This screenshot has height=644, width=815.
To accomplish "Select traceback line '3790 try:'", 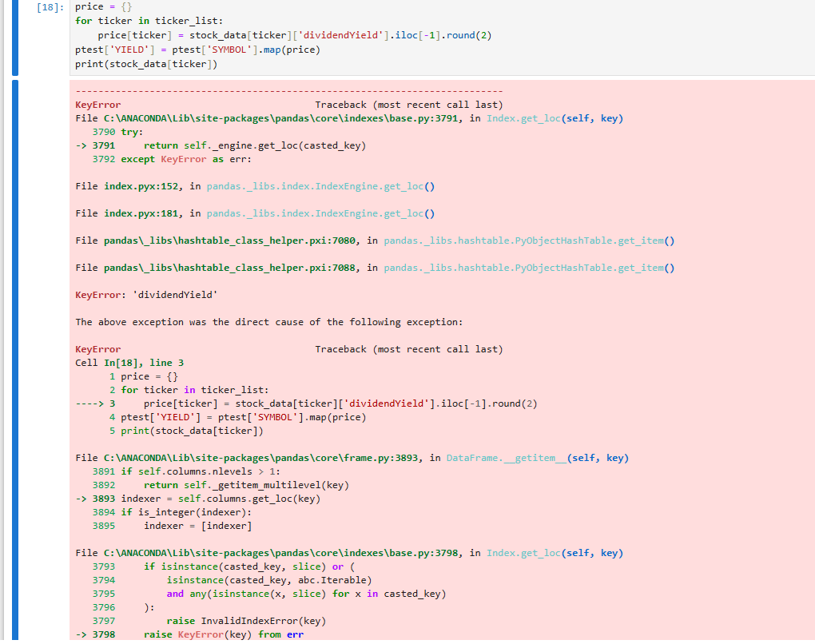I will pyautogui.click(x=117, y=132).
